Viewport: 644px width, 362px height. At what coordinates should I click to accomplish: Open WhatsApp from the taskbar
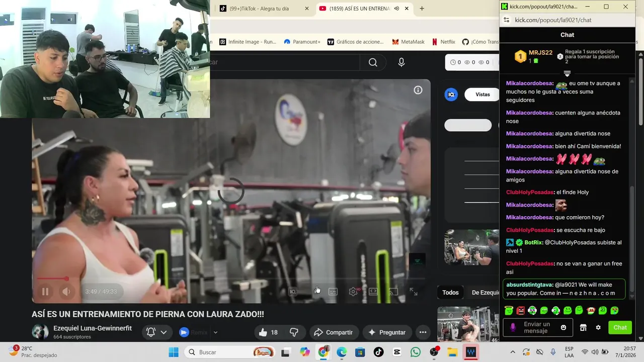pos(416,352)
